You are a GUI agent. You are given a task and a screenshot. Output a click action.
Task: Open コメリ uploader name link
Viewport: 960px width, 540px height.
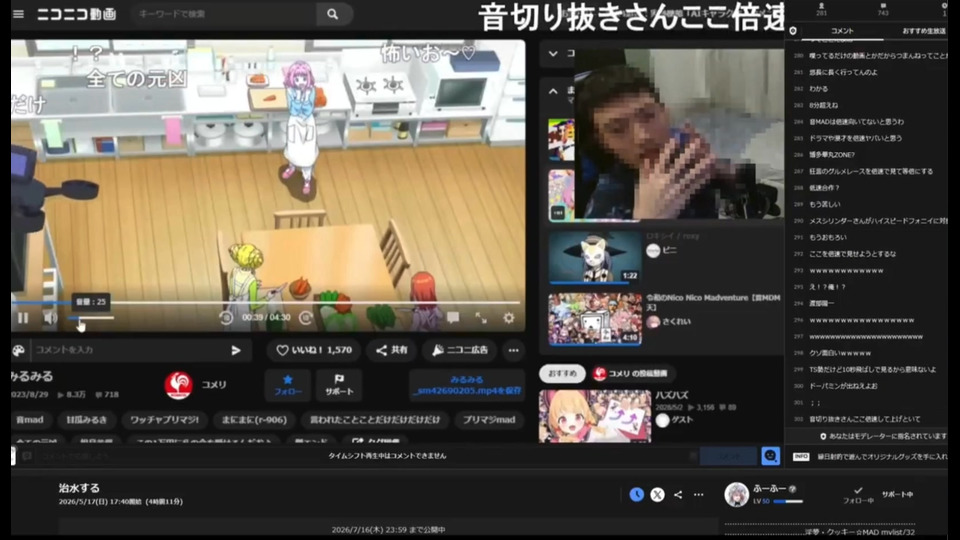[x=214, y=384]
